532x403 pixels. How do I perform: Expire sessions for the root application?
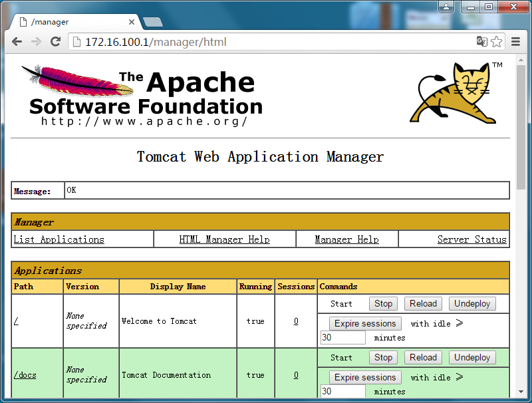[x=365, y=323]
